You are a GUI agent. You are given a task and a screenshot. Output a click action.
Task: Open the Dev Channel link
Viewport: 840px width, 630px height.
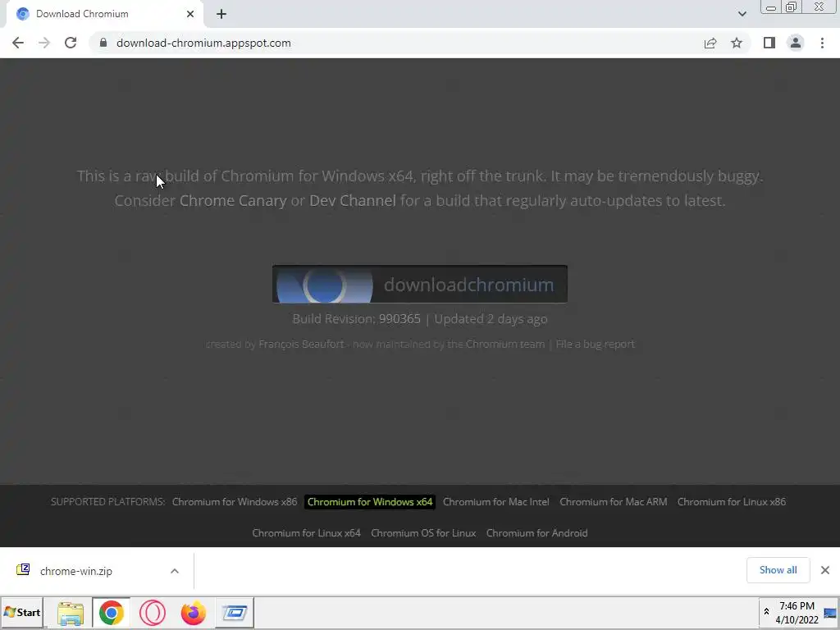pyautogui.click(x=353, y=200)
